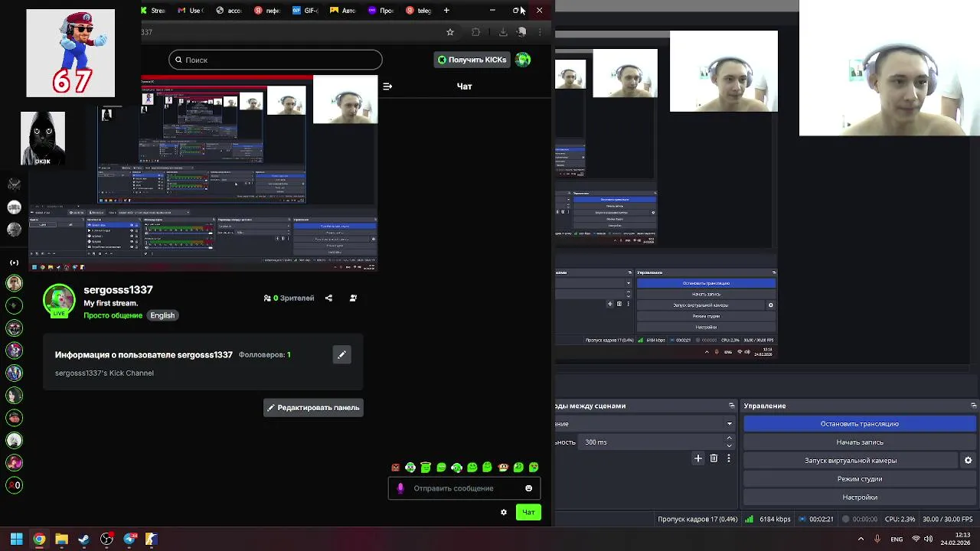The height and width of the screenshot is (551, 980).
Task: Add a scene transition with the plus icon
Action: [x=697, y=458]
